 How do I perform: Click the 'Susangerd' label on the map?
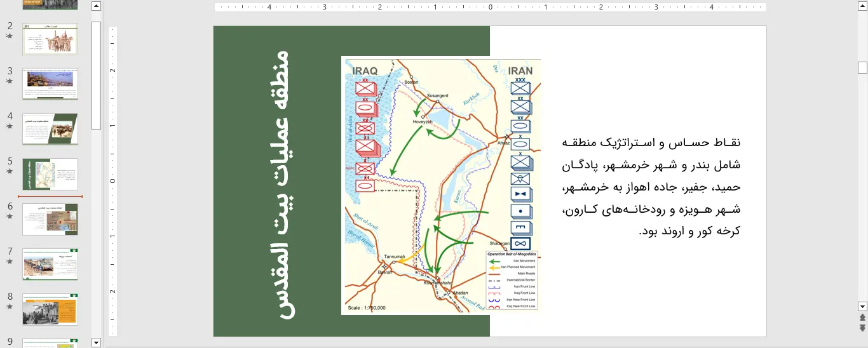click(437, 96)
